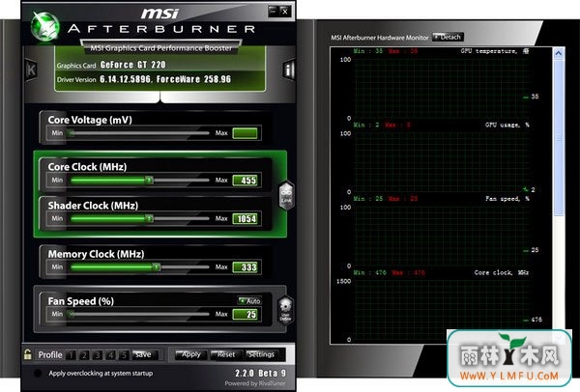Click the Memory Clock slider handle

(157, 266)
